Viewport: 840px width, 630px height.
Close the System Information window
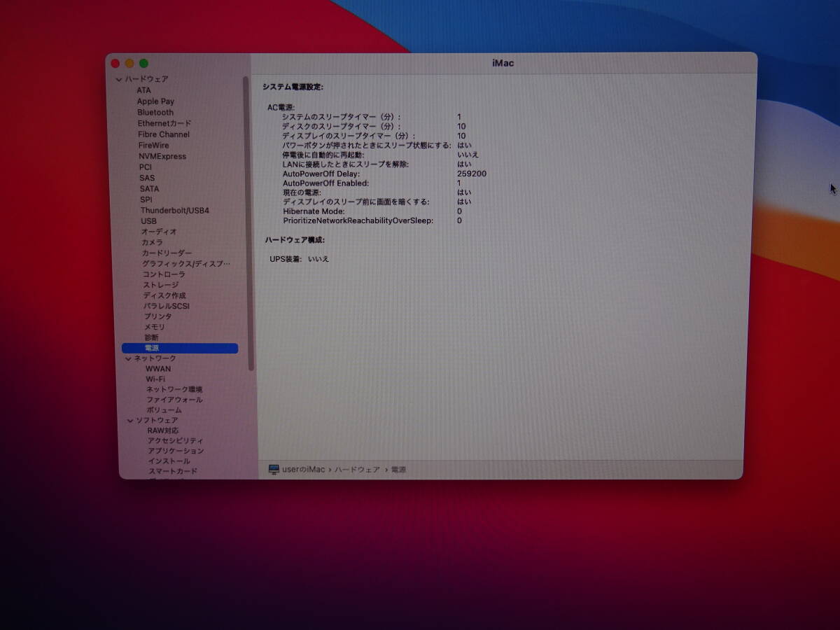tap(115, 63)
